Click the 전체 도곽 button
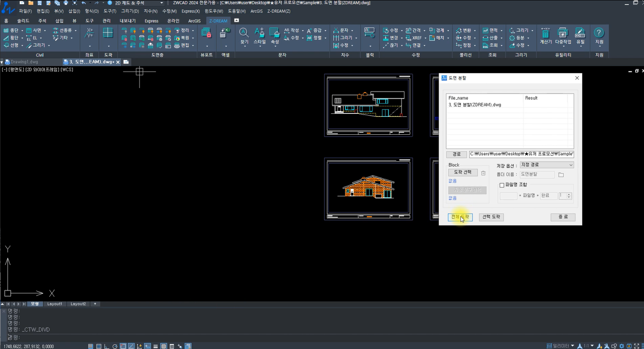Viewport: 644px width, 349px height. click(x=460, y=217)
